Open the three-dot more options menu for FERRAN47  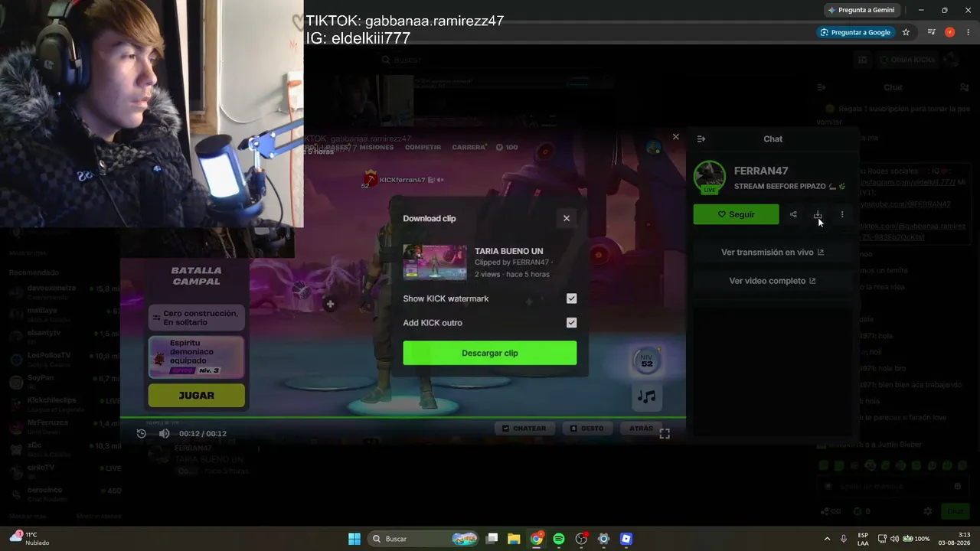tap(842, 215)
